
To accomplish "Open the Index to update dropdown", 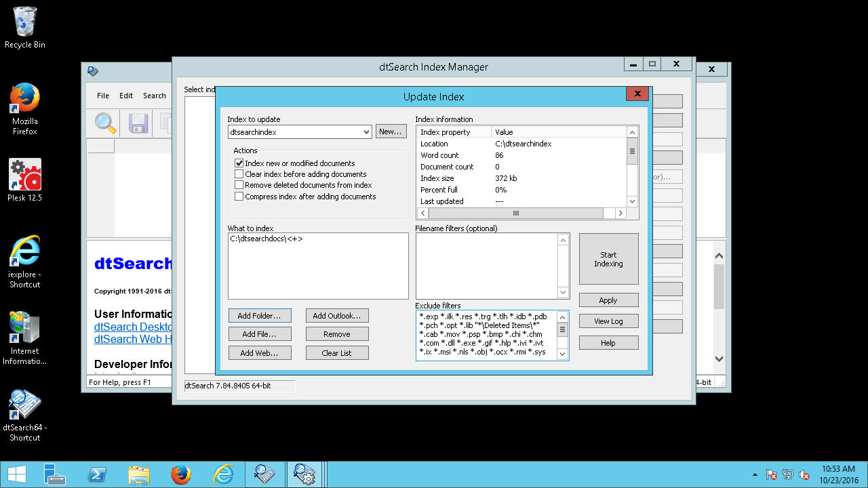I will tap(366, 132).
